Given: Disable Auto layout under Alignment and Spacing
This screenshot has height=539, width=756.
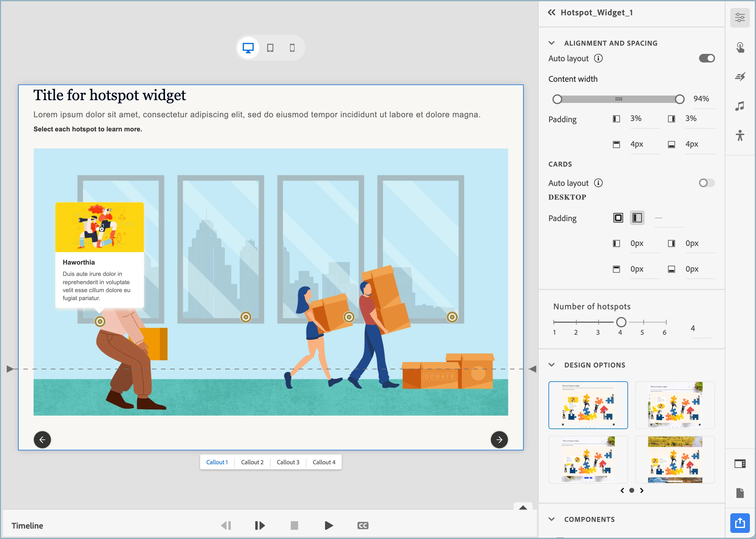Looking at the screenshot, I should pos(707,58).
